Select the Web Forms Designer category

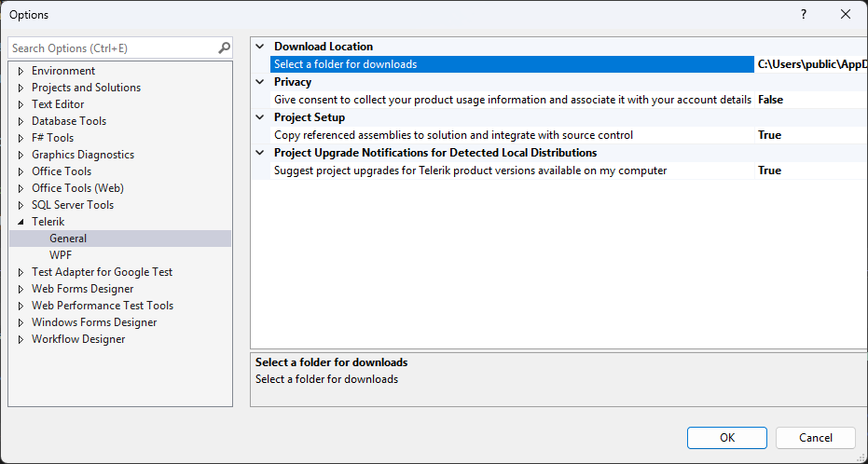[82, 289]
